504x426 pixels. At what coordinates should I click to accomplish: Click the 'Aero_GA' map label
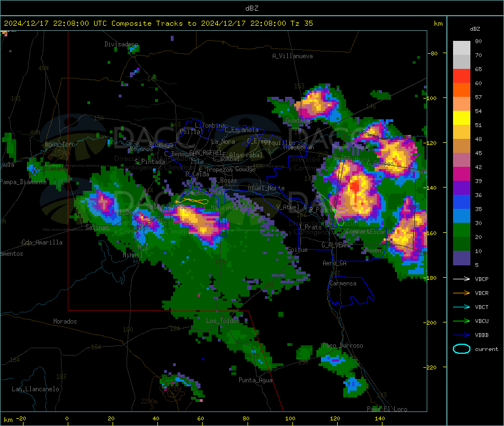tap(335, 263)
